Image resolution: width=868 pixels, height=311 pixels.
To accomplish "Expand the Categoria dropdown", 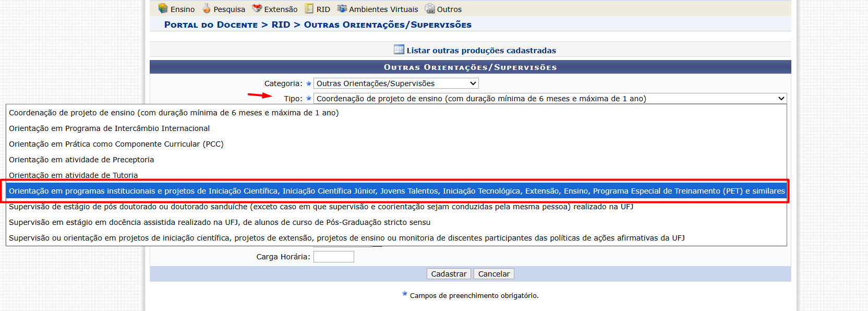I will 396,83.
